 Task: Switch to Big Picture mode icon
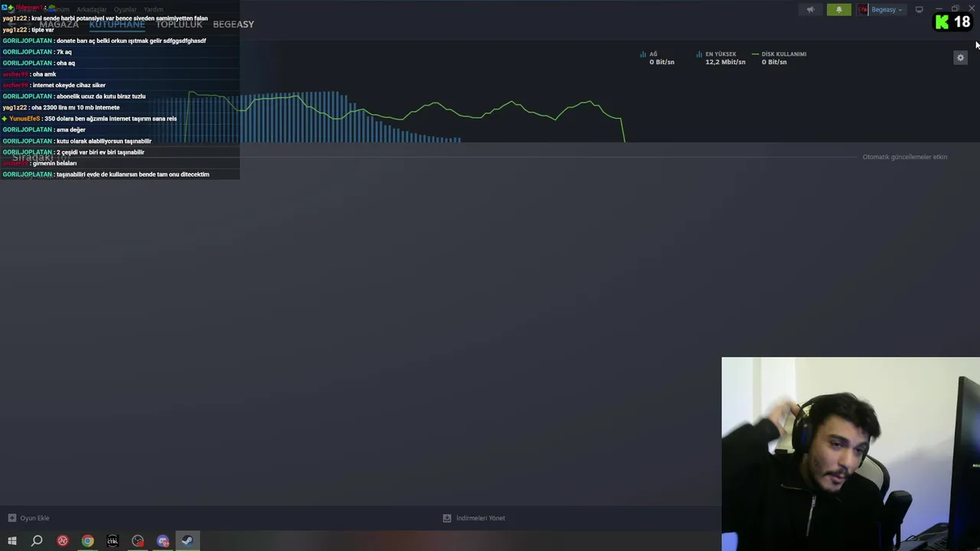tap(920, 10)
